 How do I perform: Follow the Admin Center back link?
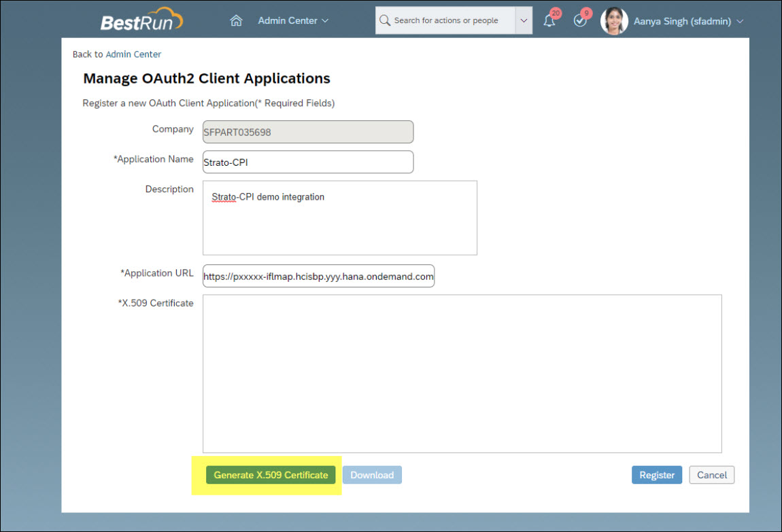133,54
